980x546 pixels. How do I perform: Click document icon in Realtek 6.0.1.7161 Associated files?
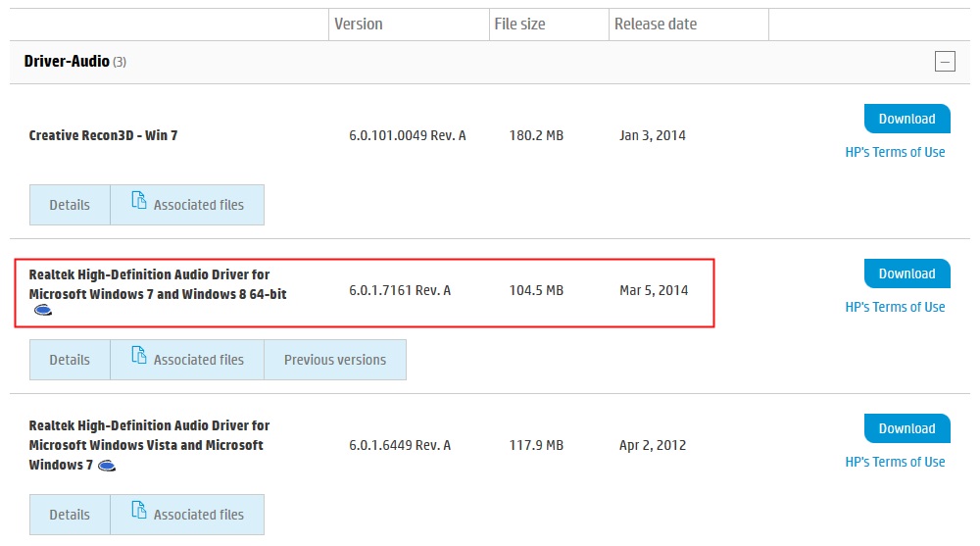point(139,356)
